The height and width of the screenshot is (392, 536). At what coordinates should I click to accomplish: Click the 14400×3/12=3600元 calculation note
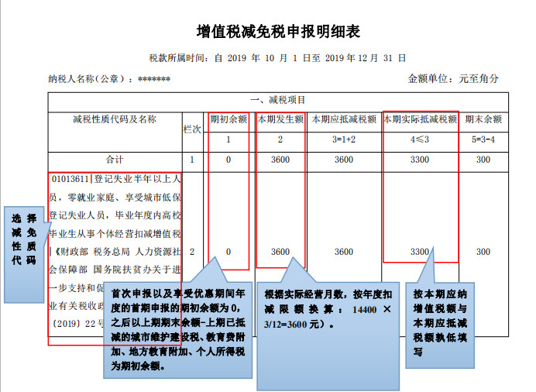pyautogui.click(x=328, y=336)
